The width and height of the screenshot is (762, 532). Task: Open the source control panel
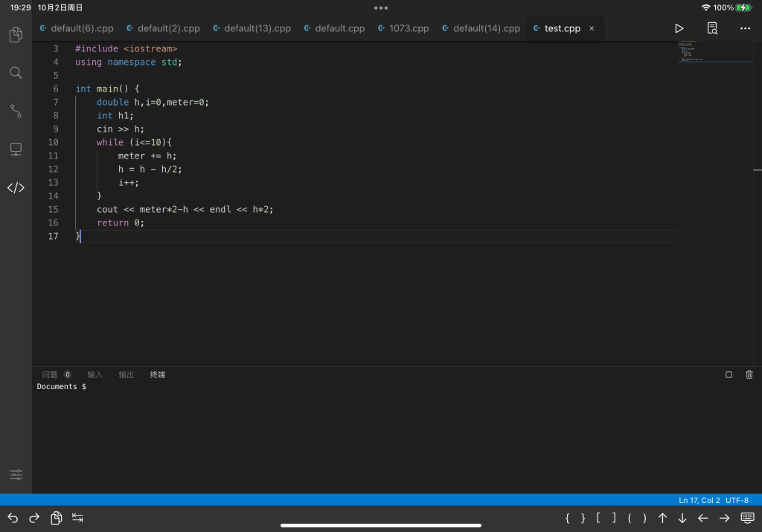(x=16, y=111)
